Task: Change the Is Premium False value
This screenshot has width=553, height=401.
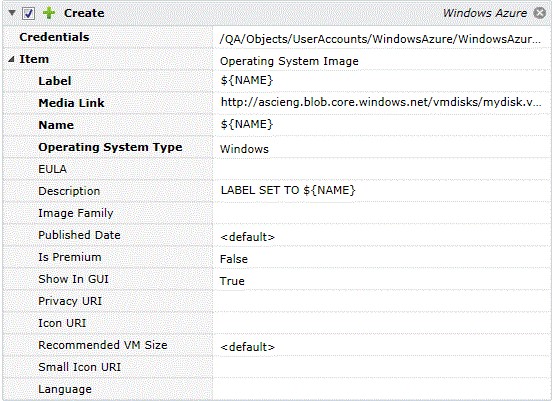Action: tap(382, 259)
